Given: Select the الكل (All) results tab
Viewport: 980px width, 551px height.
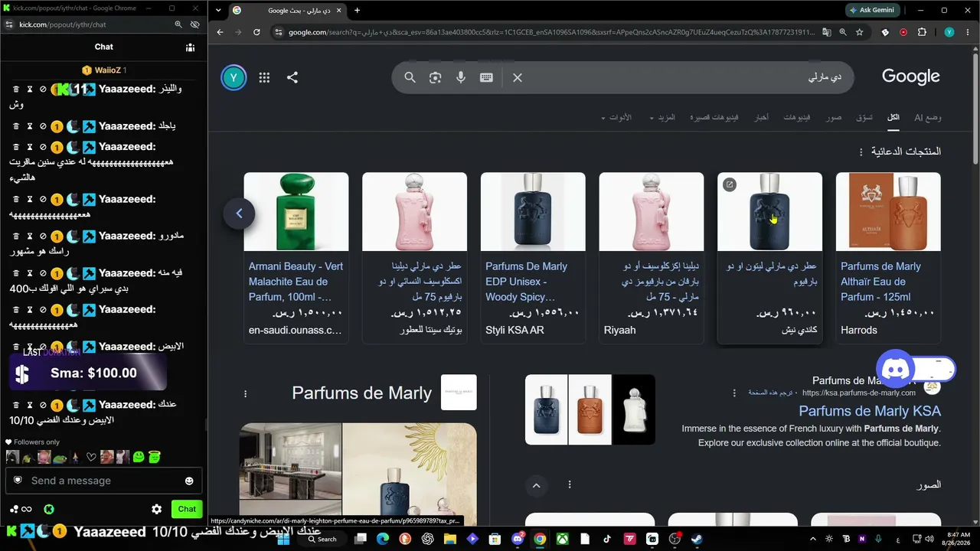Looking at the screenshot, I should [893, 117].
